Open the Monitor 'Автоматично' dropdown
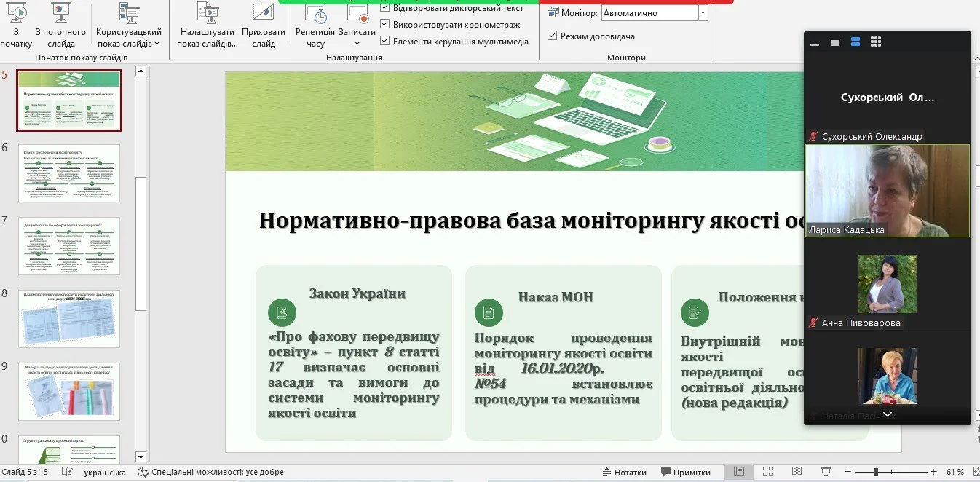Image resolution: width=980 pixels, height=482 pixels. pos(702,12)
